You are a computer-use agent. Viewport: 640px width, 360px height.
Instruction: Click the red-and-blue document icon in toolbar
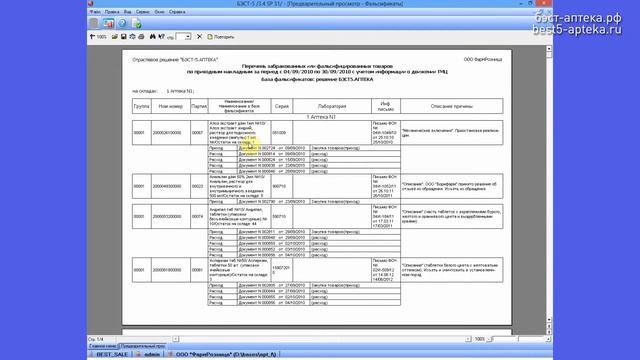(x=108, y=23)
